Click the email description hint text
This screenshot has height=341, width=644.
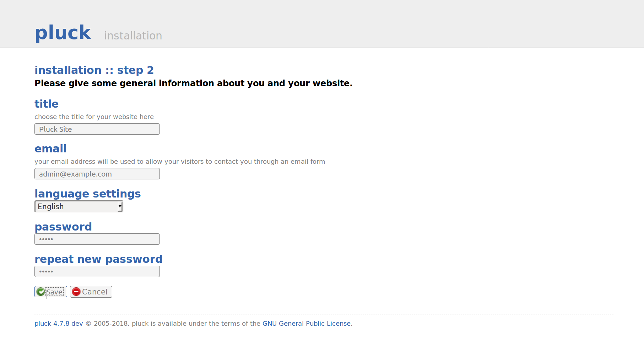click(x=180, y=162)
